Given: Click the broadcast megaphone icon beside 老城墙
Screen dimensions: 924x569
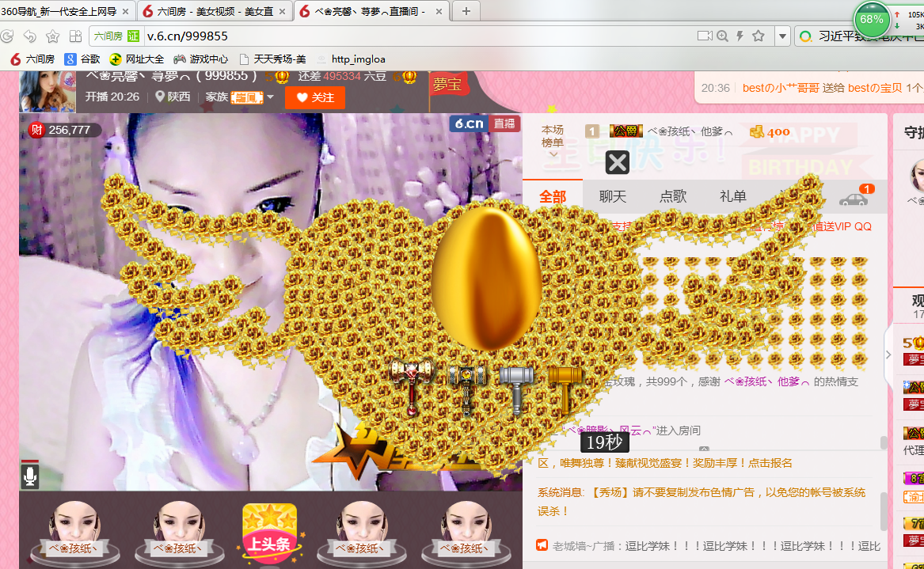Looking at the screenshot, I should pos(542,545).
